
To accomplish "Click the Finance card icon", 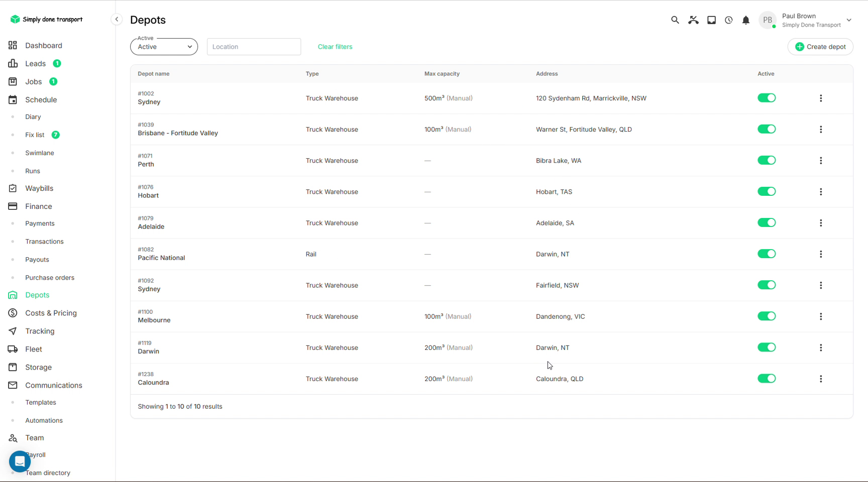I will pos(13,206).
